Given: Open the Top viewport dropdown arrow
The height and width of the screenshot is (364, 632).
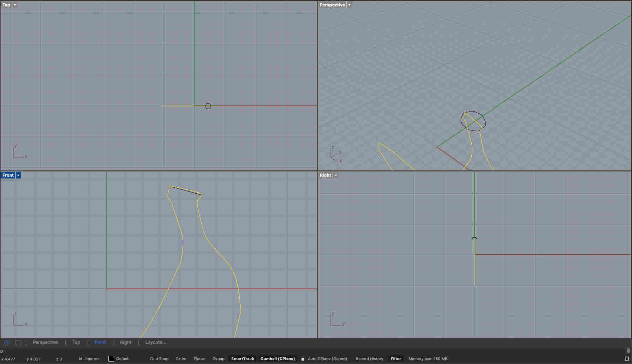Looking at the screenshot, I should click(x=15, y=5).
